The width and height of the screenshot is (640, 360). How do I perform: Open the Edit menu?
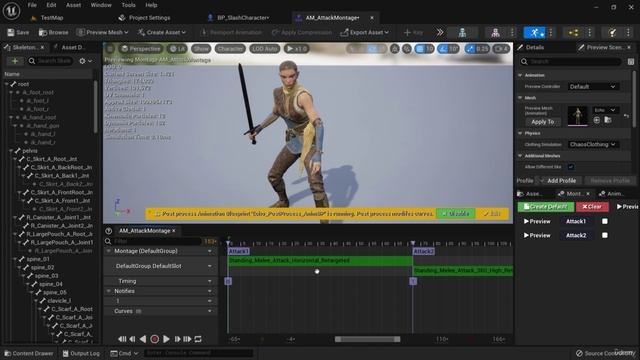coord(51,5)
